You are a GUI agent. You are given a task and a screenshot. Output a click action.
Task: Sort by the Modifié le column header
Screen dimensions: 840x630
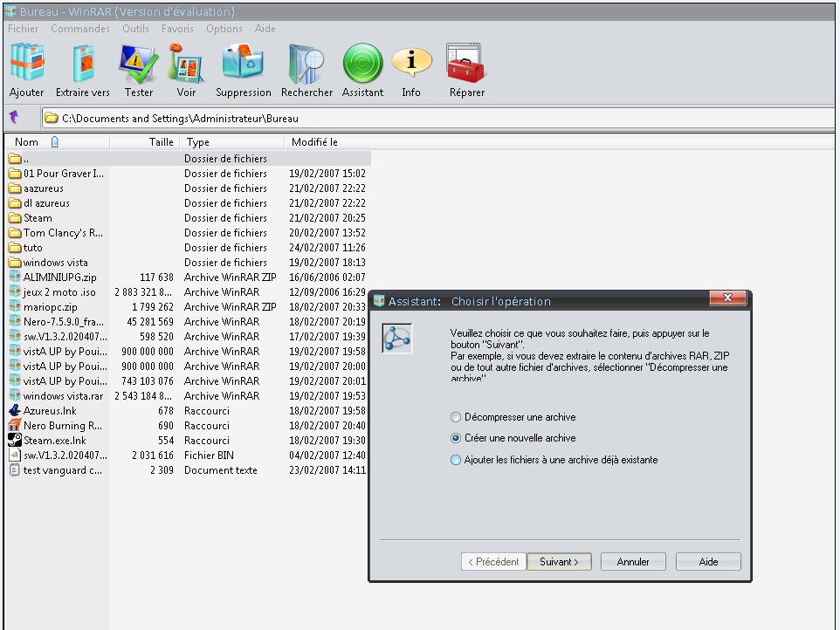tap(327, 142)
